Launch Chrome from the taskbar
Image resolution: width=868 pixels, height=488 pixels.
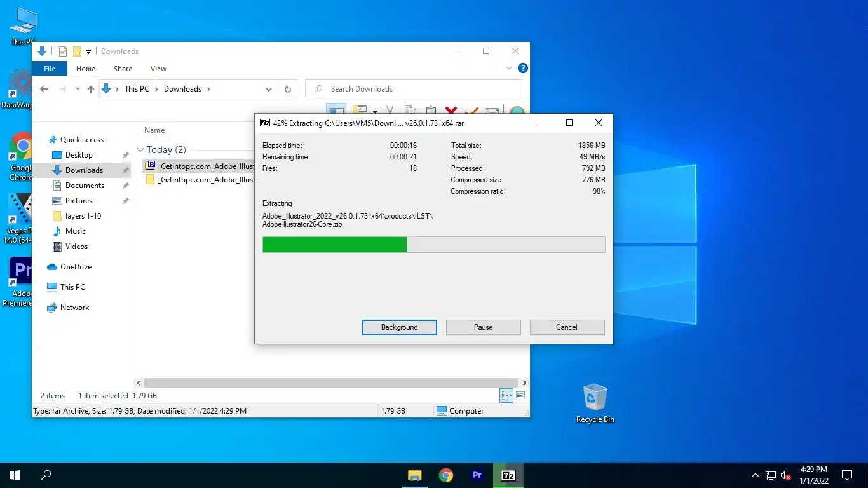(446, 475)
